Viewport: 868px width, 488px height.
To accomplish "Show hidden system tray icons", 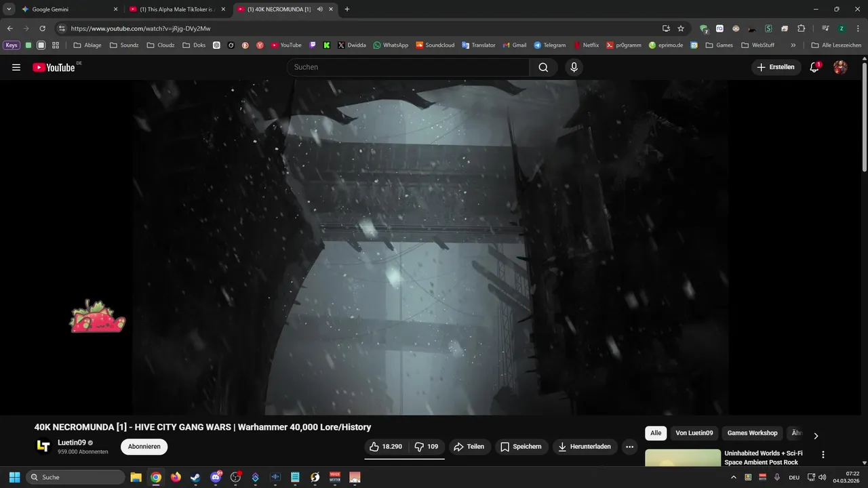I will click(733, 477).
